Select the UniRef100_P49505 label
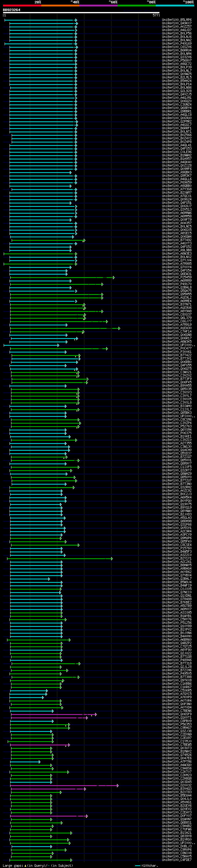Viewport: 197px width, 868px height. [x=177, y=674]
